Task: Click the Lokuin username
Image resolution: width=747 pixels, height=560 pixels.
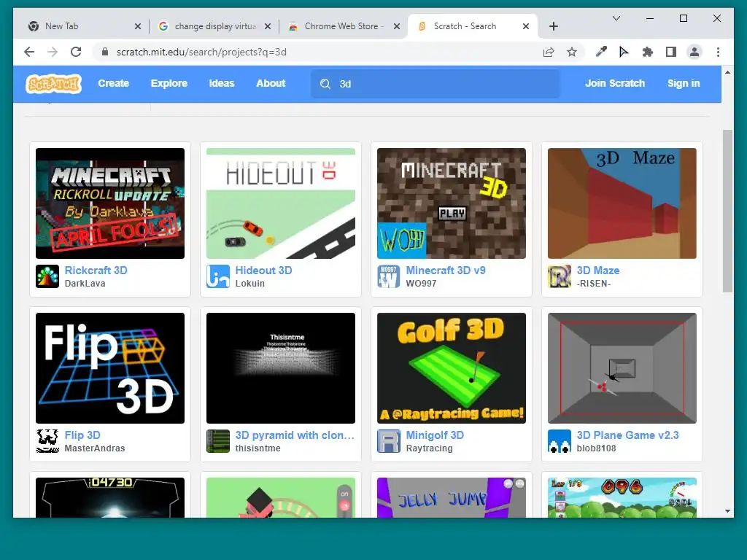Action: pyautogui.click(x=249, y=284)
